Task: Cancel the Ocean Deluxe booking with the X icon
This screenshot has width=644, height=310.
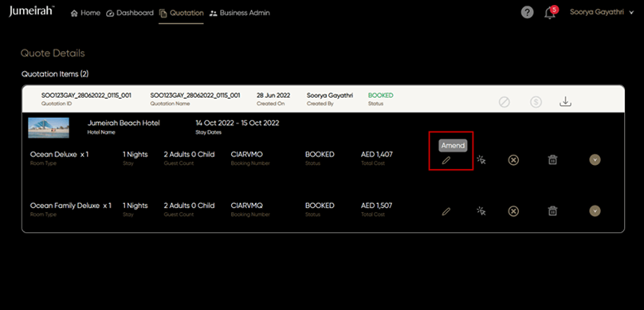Action: point(513,160)
